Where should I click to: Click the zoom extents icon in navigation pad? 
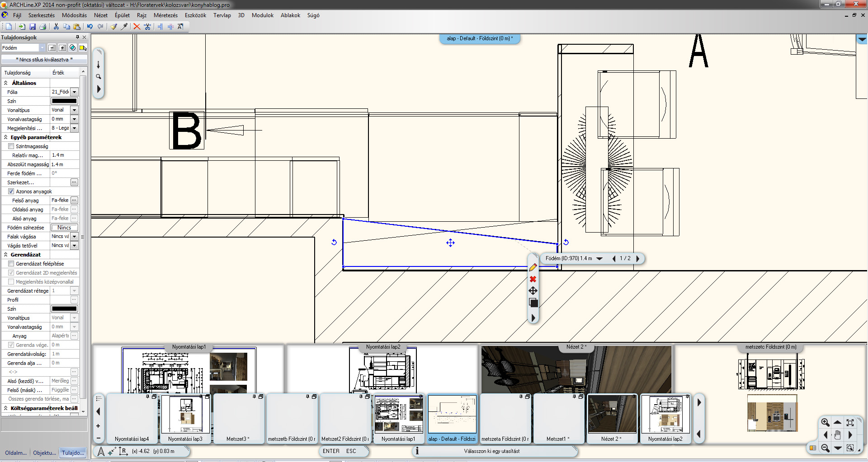(x=850, y=423)
